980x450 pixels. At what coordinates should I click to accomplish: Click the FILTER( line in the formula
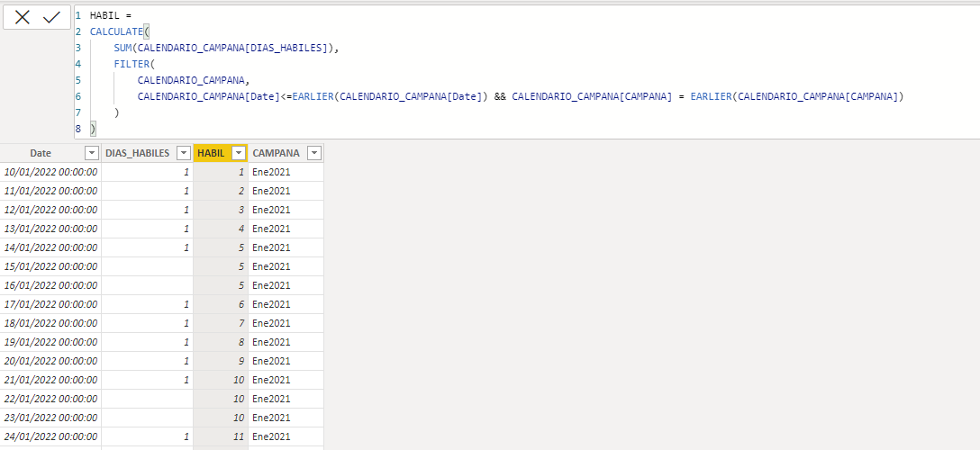pyautogui.click(x=133, y=64)
